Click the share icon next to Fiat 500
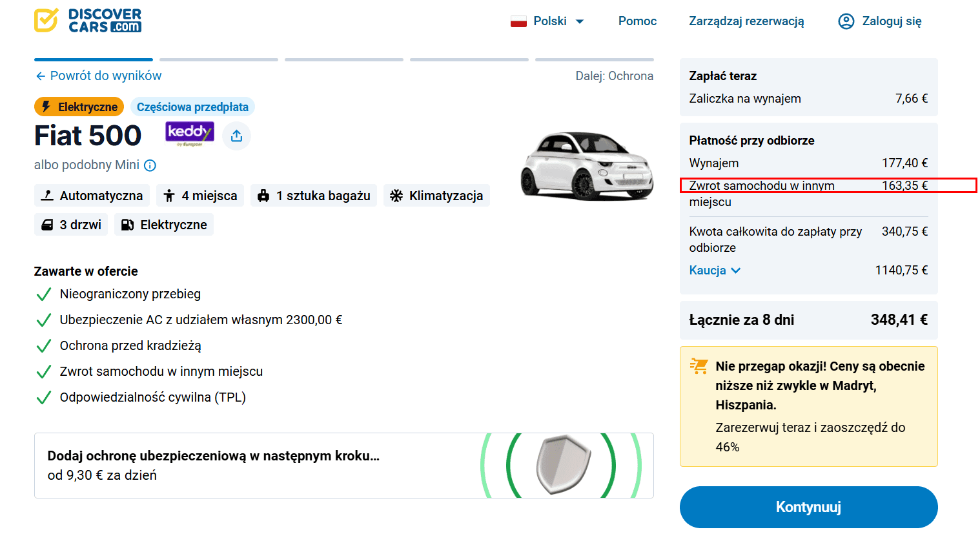 tap(236, 136)
